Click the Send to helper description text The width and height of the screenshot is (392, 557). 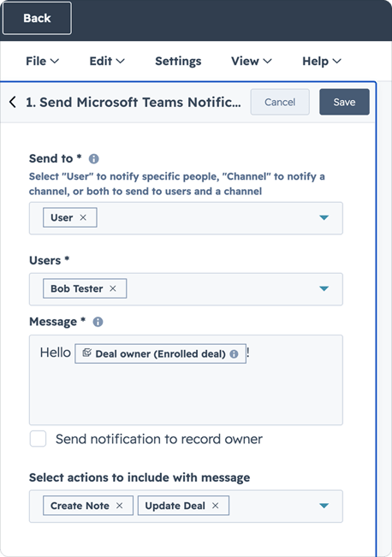(176, 184)
